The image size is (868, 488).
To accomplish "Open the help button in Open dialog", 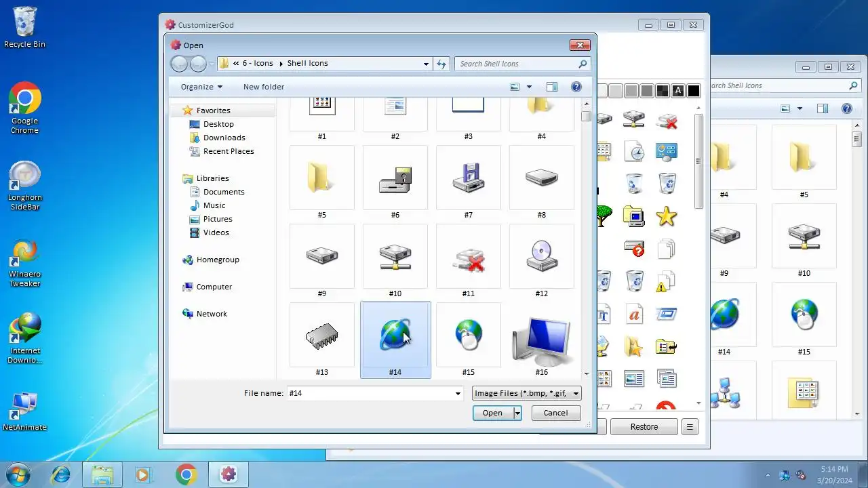I will point(576,87).
